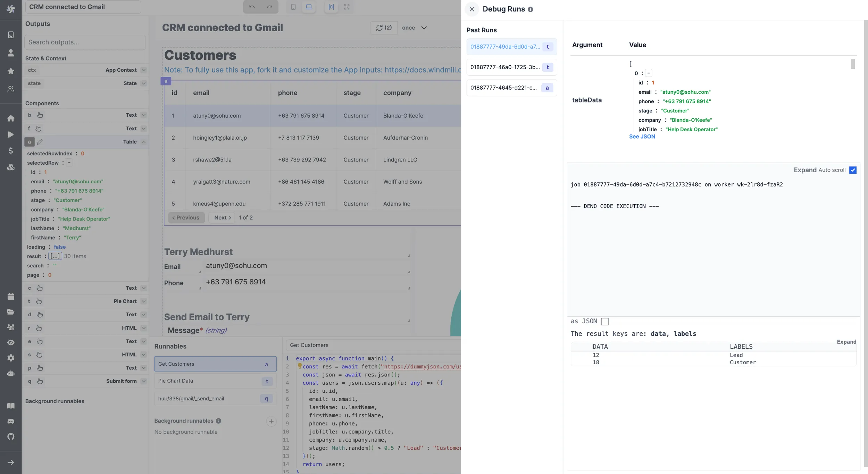Click the See JSON link

pos(642,136)
